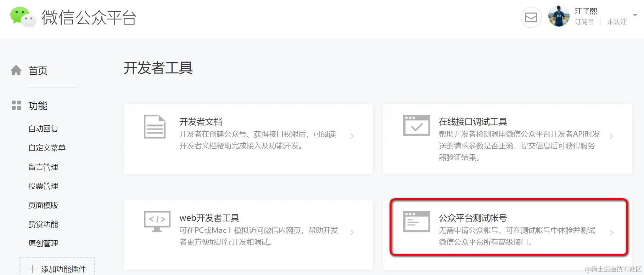The height and width of the screenshot is (275, 644).
Task: Click the 功能 grid icon
Action: point(16,105)
